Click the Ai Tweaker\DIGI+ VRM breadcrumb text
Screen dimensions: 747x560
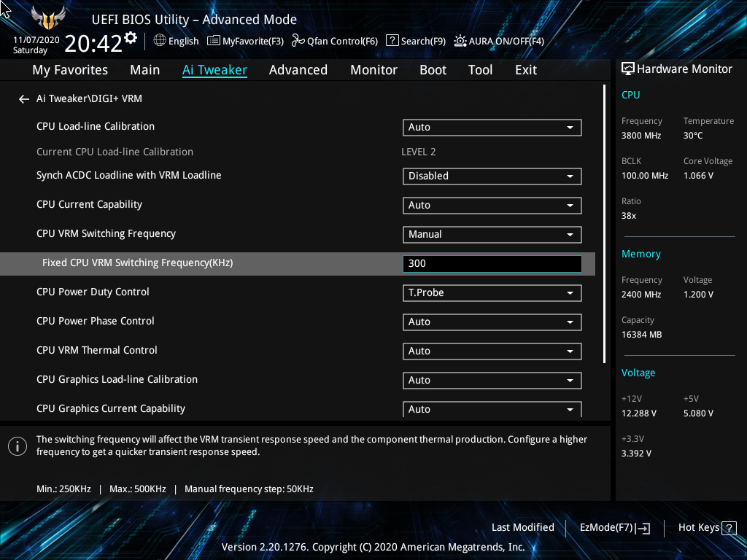coord(89,98)
